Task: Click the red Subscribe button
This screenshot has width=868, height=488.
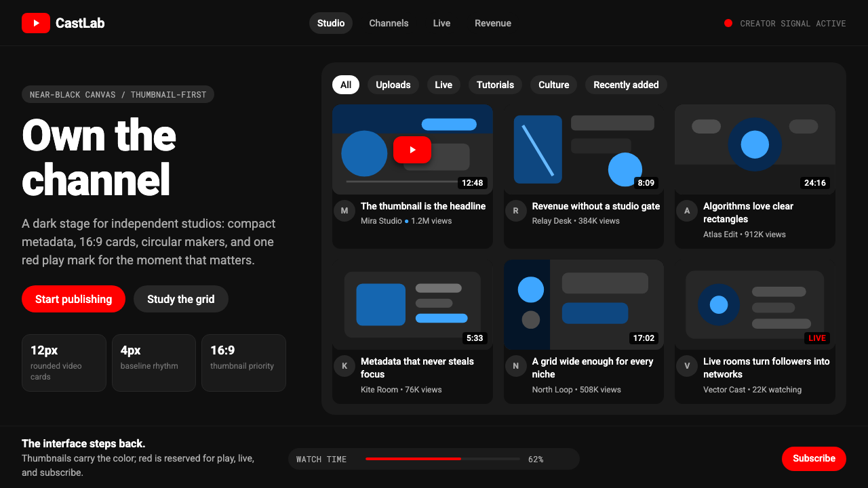Action: click(x=814, y=459)
